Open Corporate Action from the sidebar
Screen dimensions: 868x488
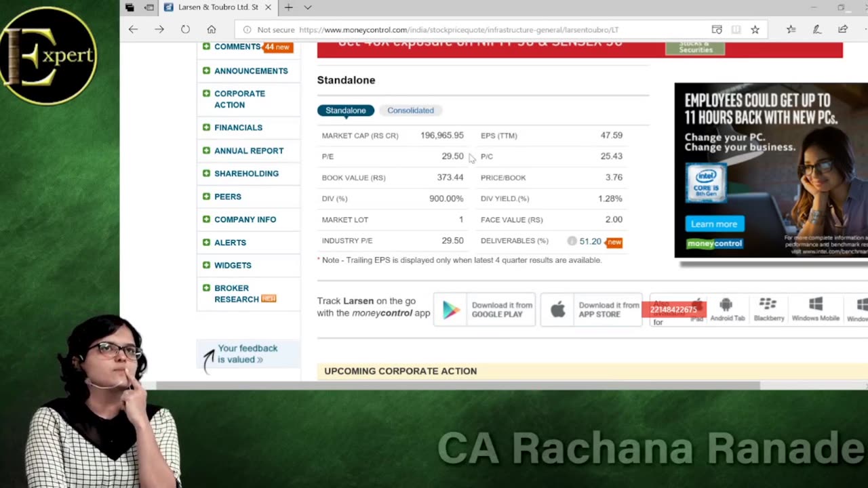point(239,99)
